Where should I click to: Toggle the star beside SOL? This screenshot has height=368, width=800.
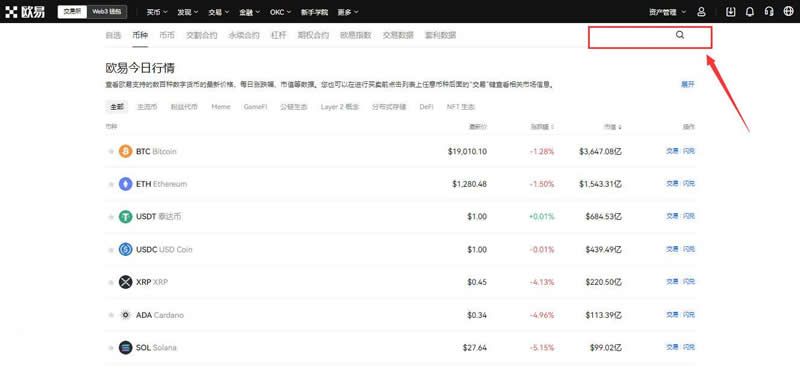(110, 348)
